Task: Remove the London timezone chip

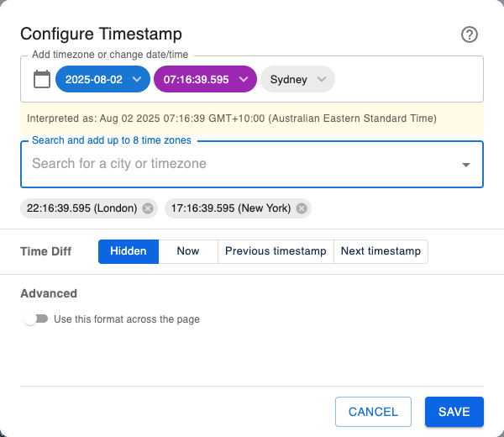Action: point(148,208)
